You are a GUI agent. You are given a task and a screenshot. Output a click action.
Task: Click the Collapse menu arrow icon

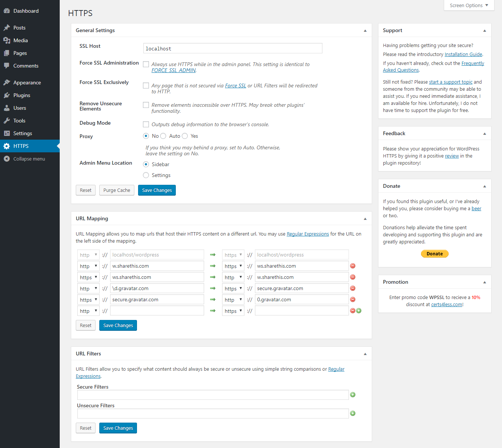(x=6, y=159)
